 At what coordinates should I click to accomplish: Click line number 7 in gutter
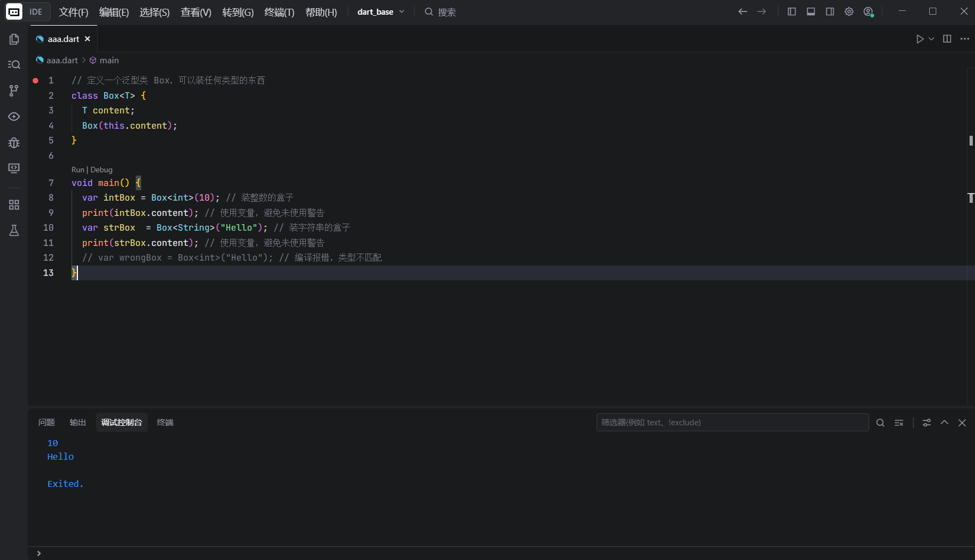(51, 183)
